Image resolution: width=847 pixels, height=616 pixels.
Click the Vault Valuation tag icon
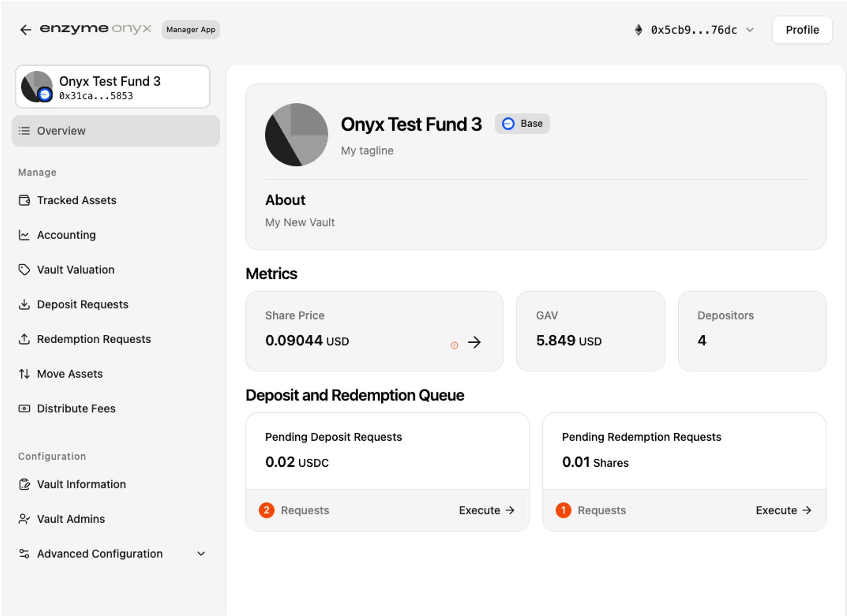pos(24,270)
